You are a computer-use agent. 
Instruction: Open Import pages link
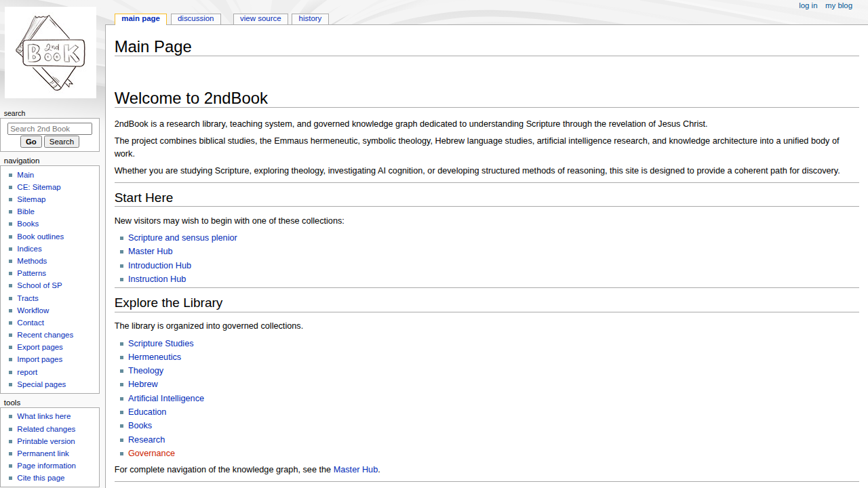pos(40,359)
